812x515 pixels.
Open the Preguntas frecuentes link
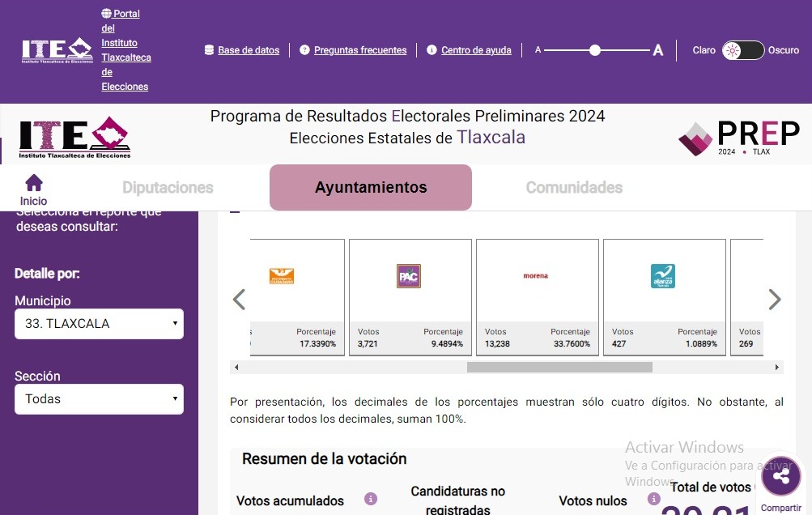360,50
